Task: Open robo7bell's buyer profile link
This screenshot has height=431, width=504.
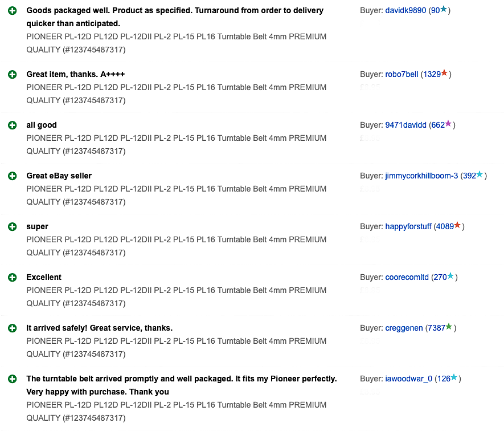Action: point(401,75)
